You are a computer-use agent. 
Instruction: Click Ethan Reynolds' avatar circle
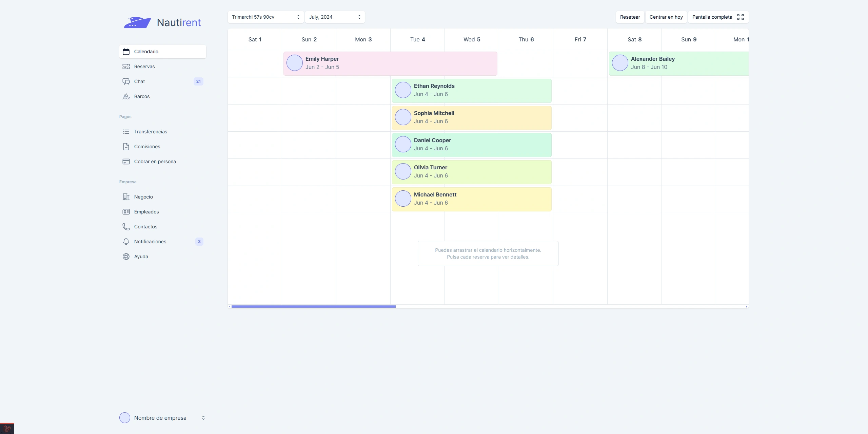[x=403, y=90]
